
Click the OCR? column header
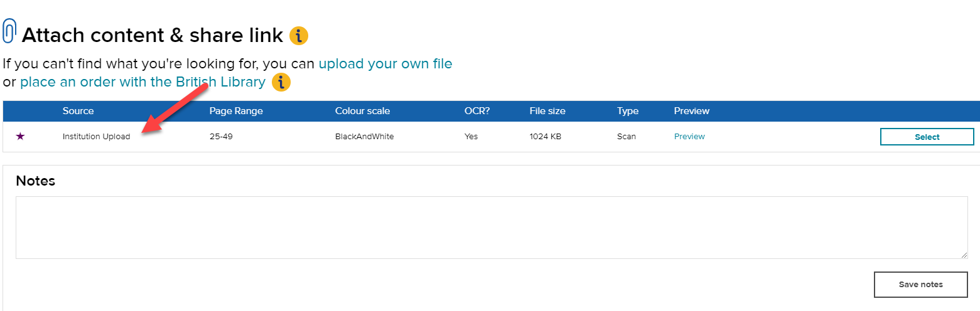coord(477,111)
